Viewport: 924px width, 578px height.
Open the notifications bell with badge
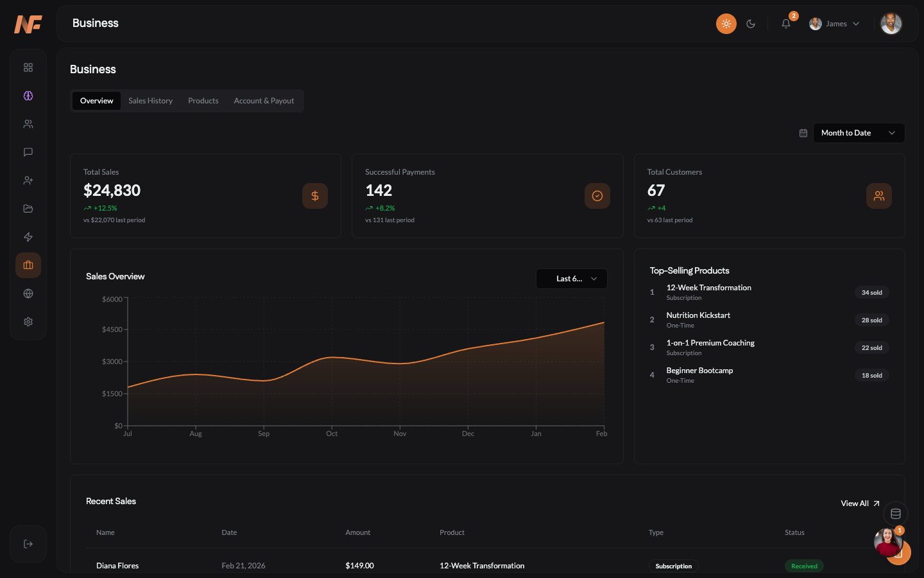coord(785,23)
